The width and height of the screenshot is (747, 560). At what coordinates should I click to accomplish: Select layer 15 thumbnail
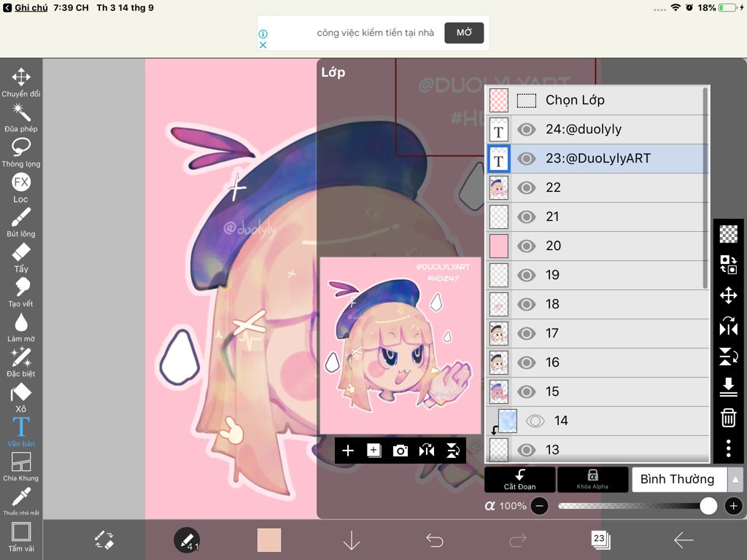click(x=499, y=392)
